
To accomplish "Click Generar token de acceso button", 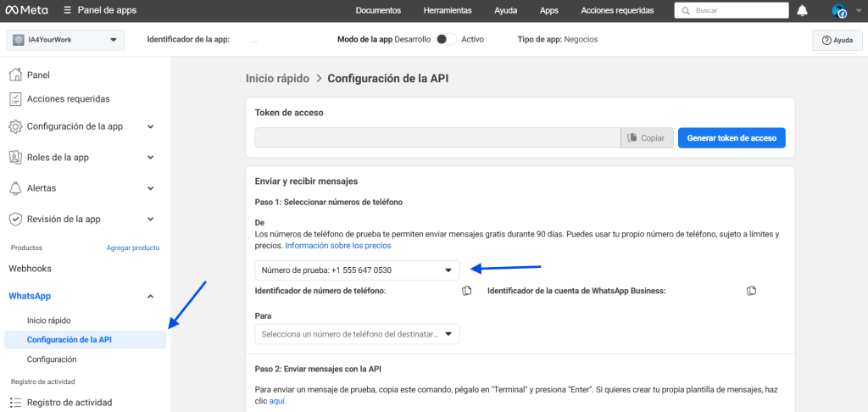I will pyautogui.click(x=732, y=138).
